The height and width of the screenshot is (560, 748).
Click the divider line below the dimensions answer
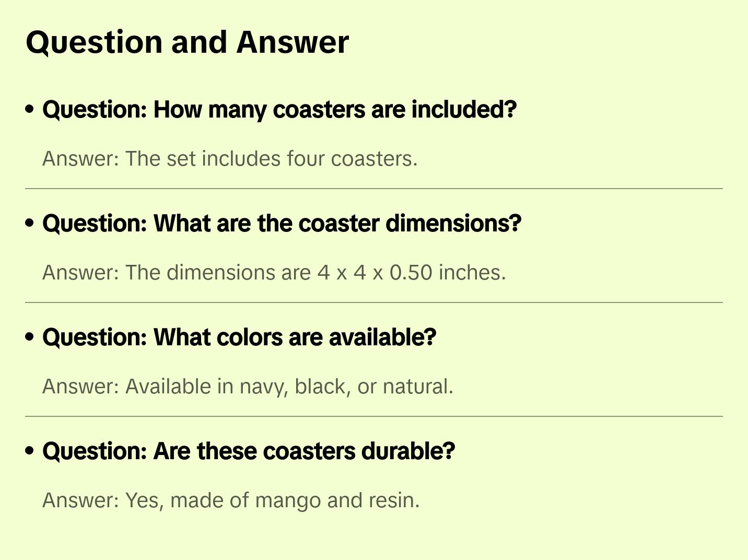coord(374,302)
